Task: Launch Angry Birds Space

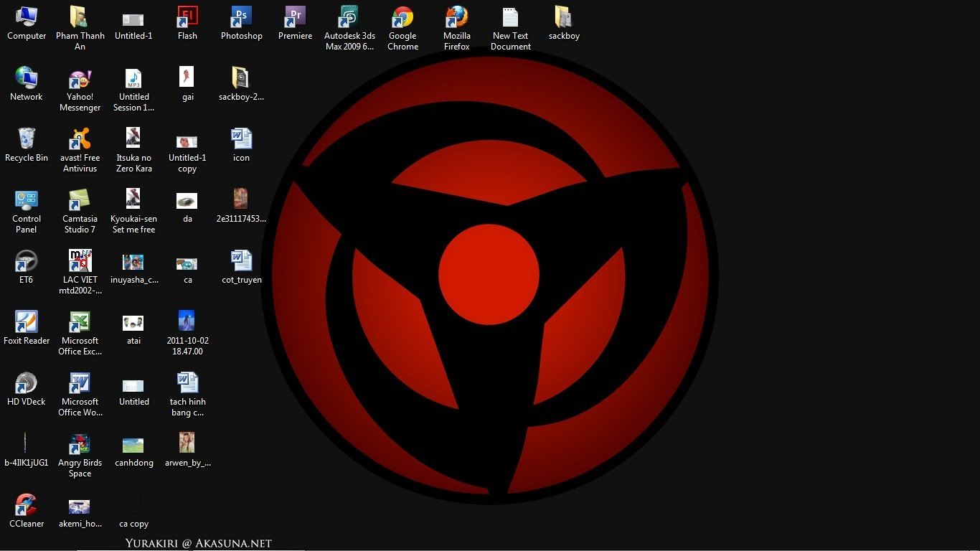Action: click(80, 455)
